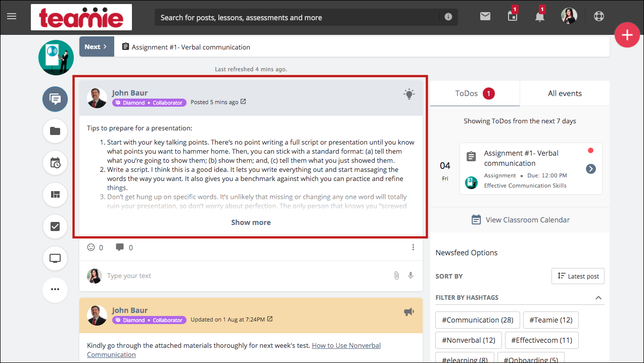This screenshot has width=644, height=363.
Task: Click the arrow chevron on assignment card
Action: (591, 168)
